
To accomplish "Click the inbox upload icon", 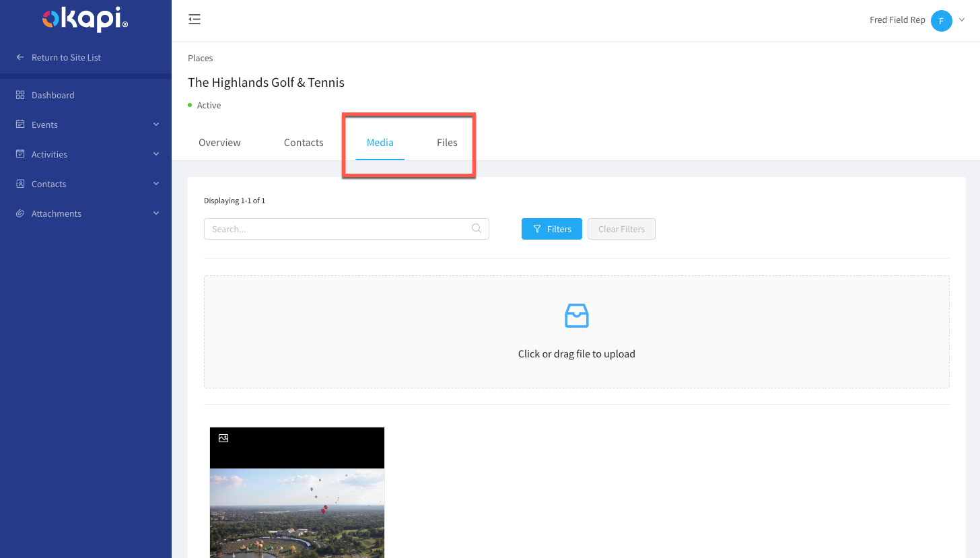I will click(x=577, y=316).
